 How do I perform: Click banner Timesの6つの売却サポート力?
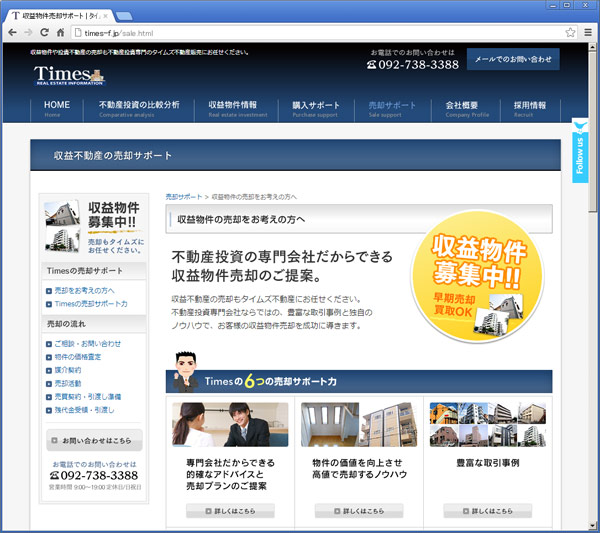click(x=359, y=381)
